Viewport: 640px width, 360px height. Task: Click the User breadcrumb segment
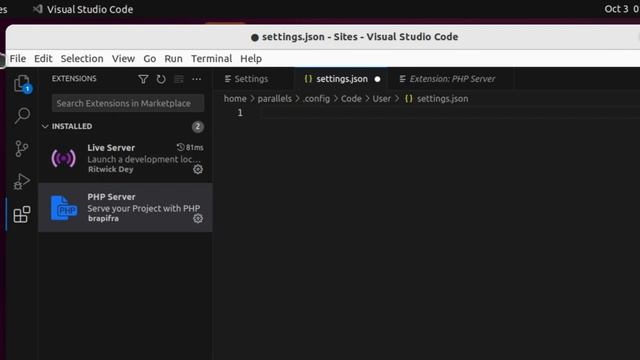tap(382, 99)
